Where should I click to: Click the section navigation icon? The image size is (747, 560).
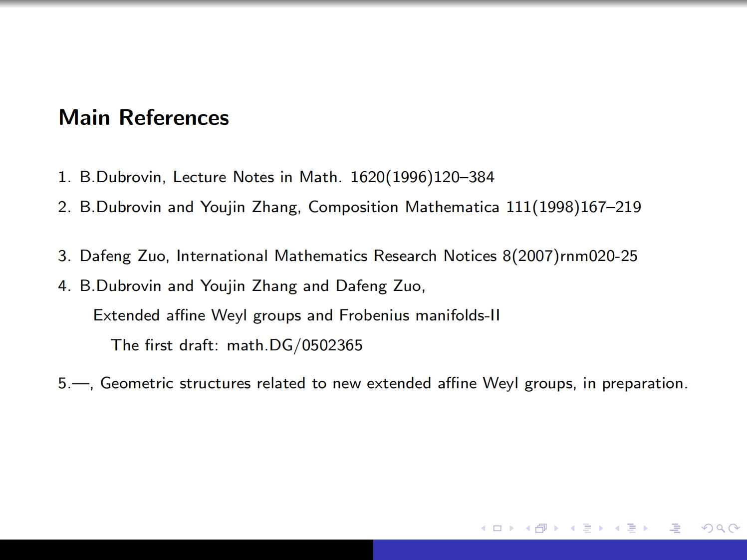(x=631, y=528)
